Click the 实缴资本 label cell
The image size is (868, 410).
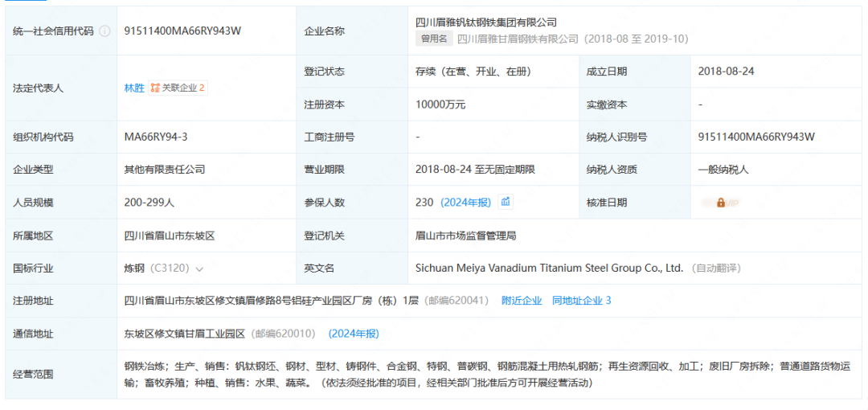pyautogui.click(x=635, y=105)
